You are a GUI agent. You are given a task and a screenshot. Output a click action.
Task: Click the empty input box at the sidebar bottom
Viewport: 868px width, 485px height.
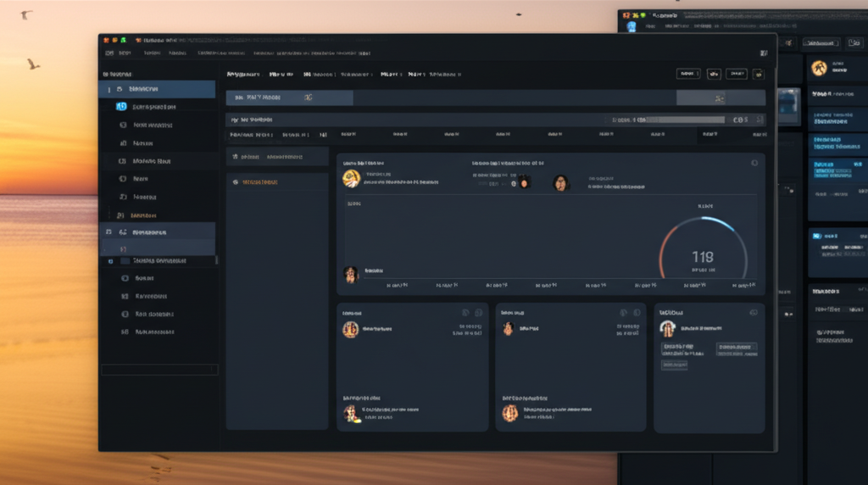[x=159, y=370]
